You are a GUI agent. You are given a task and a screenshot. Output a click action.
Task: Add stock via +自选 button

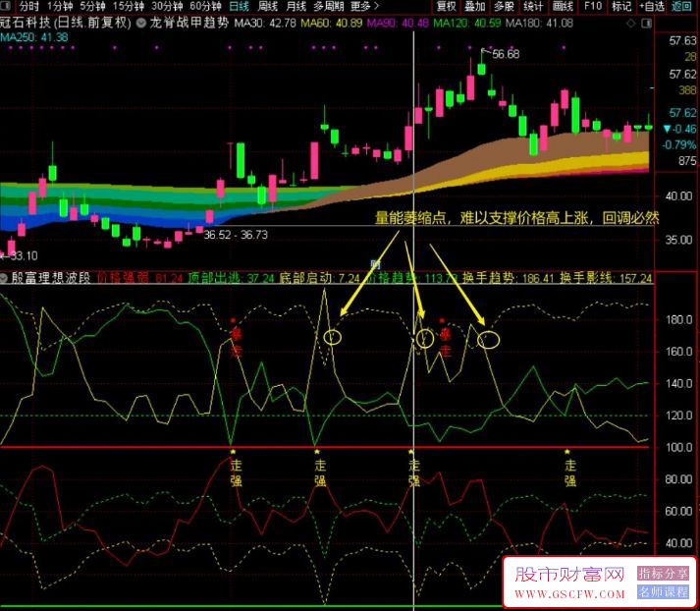pos(652,6)
